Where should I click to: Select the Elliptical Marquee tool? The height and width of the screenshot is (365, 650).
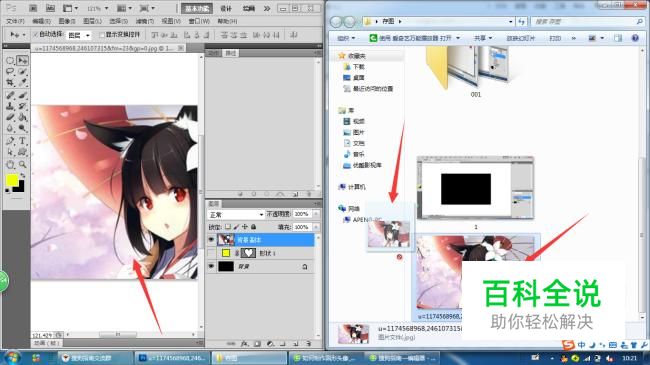10,61
